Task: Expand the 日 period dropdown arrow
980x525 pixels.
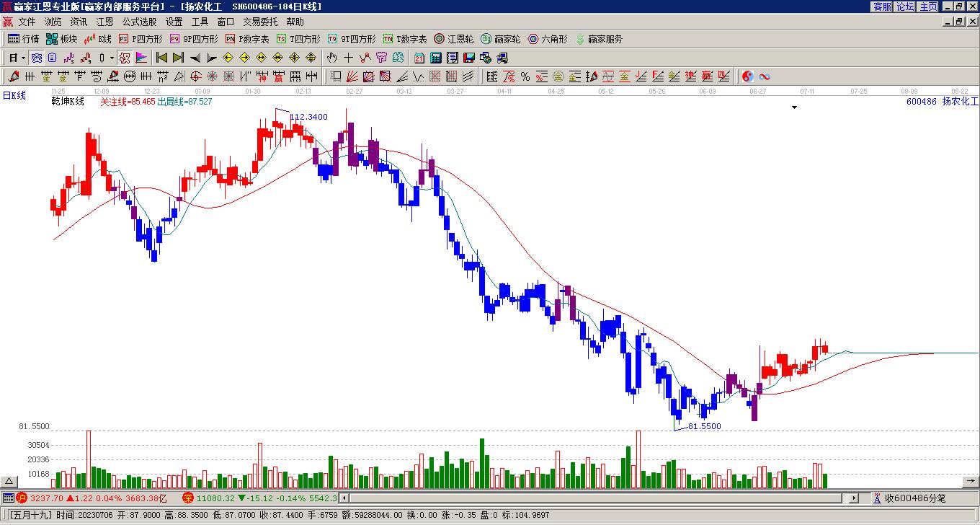Action: [23, 58]
